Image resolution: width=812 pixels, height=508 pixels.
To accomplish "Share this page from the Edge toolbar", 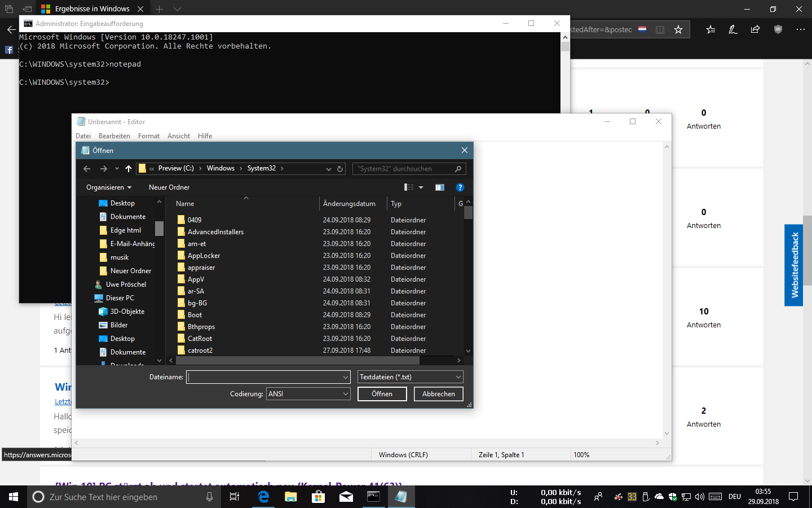I will click(x=756, y=29).
